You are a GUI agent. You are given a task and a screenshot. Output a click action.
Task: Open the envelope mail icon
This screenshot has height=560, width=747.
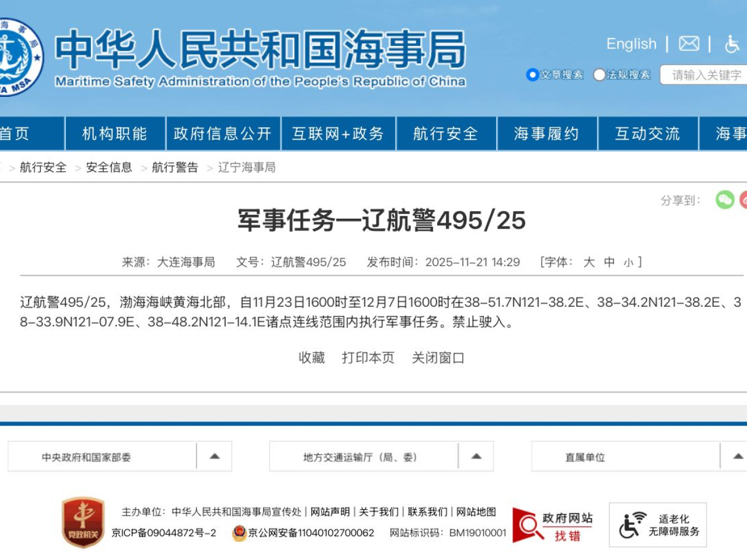[689, 44]
